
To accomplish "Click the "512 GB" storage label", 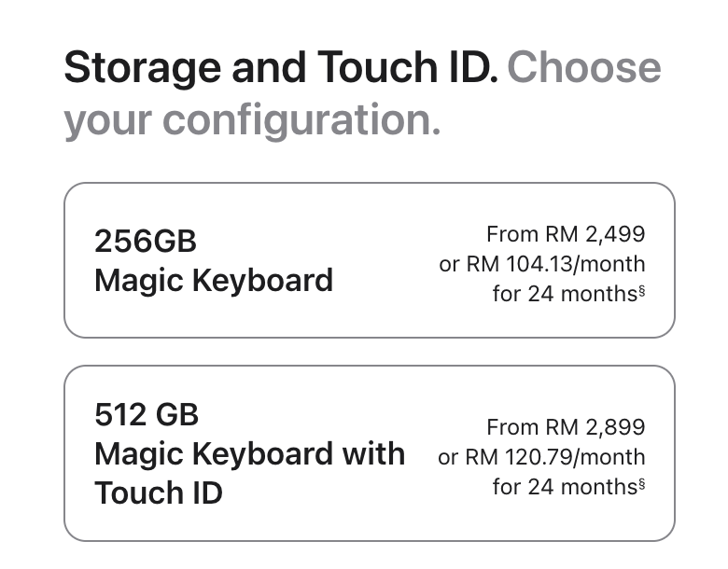I will (x=147, y=414).
